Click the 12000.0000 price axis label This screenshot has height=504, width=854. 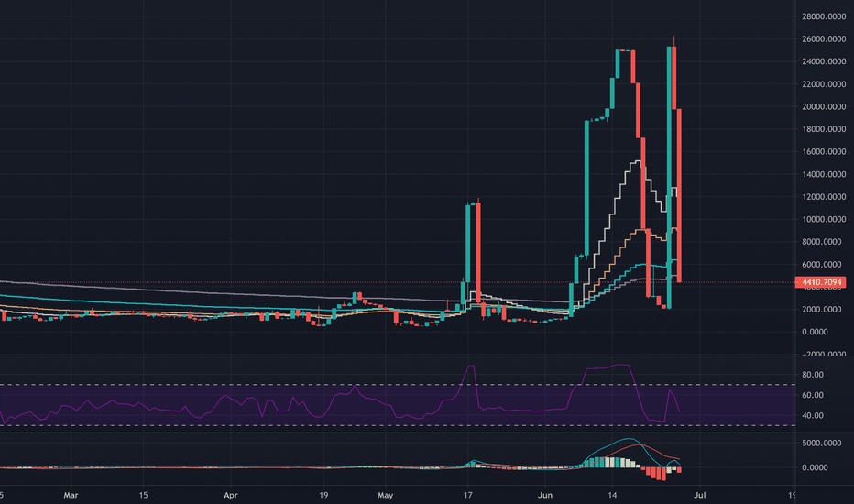tap(824, 197)
